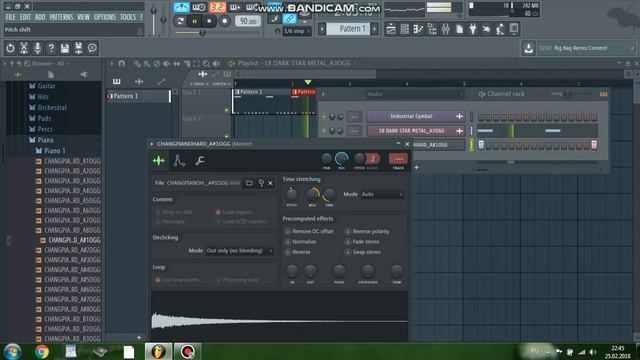Toggle the Reverse effect option
This screenshot has width=640, height=360.
point(287,252)
